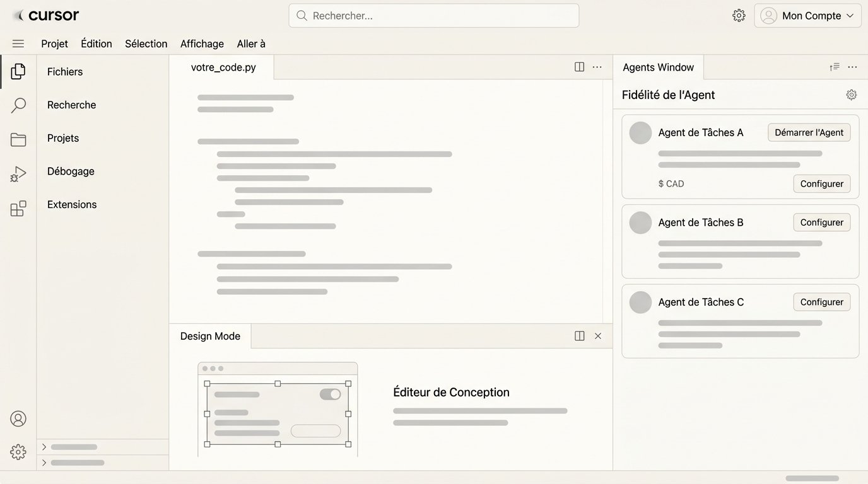Viewport: 868px width, 484px height.
Task: Click the status bar indicator at bottom right
Action: click(812, 478)
